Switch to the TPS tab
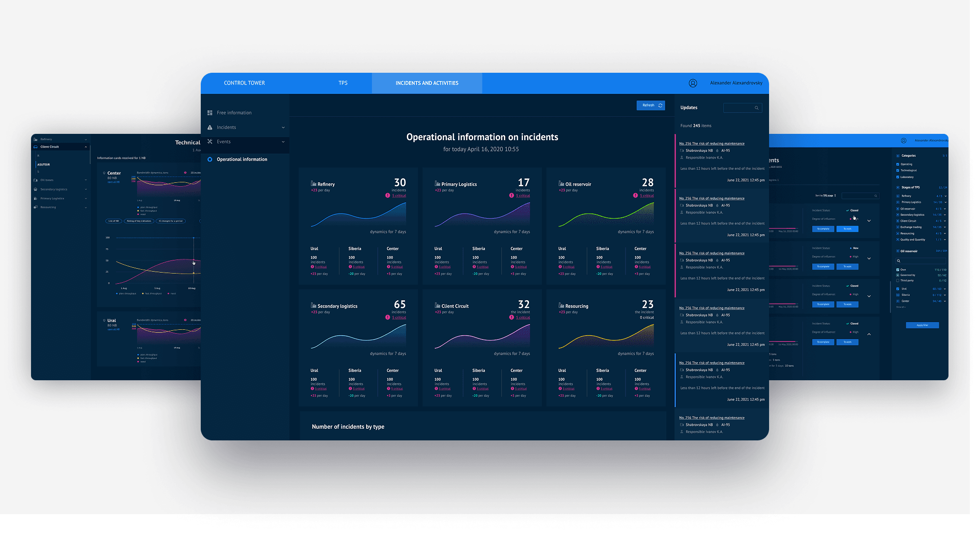Screen dimensions: 980x534 tap(343, 83)
